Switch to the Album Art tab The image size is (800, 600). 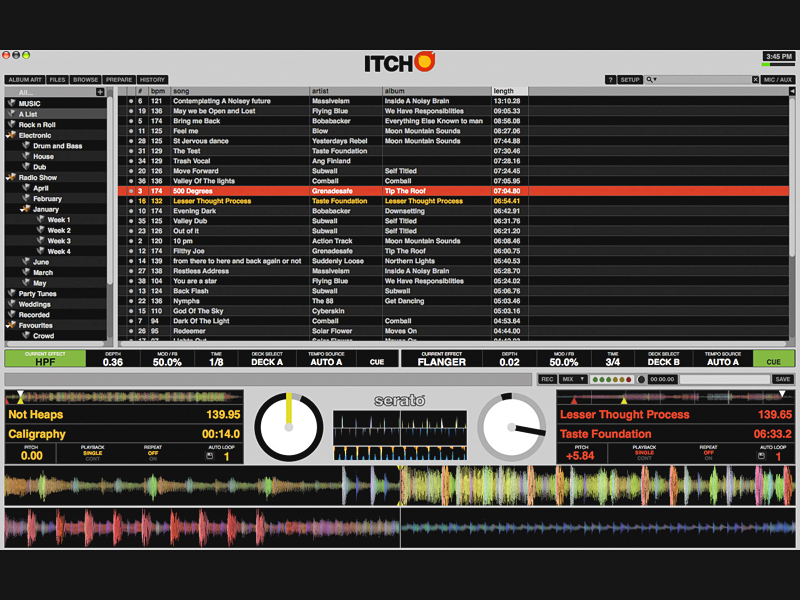point(24,80)
